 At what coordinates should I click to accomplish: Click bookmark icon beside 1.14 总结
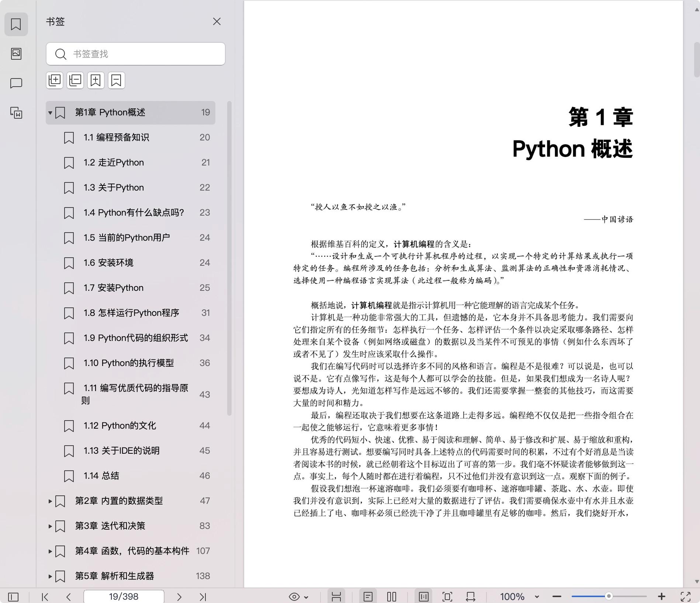(69, 476)
